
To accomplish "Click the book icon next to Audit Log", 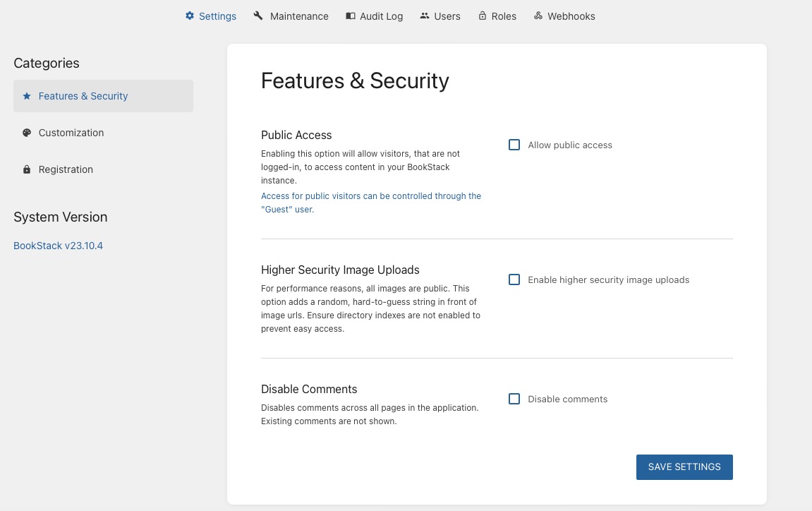I will (x=351, y=16).
